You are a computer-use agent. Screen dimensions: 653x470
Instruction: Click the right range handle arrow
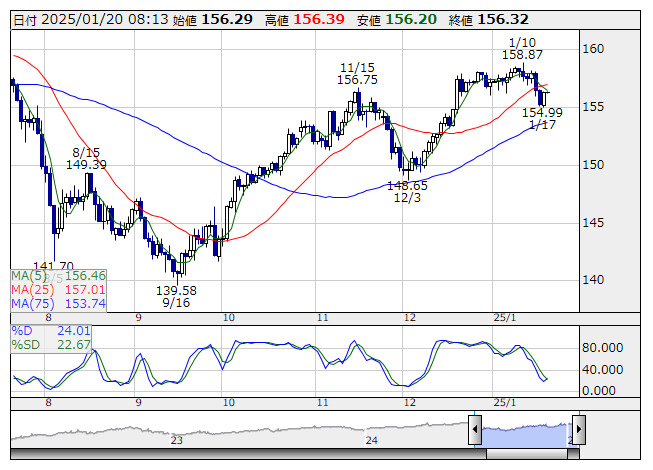(578, 429)
